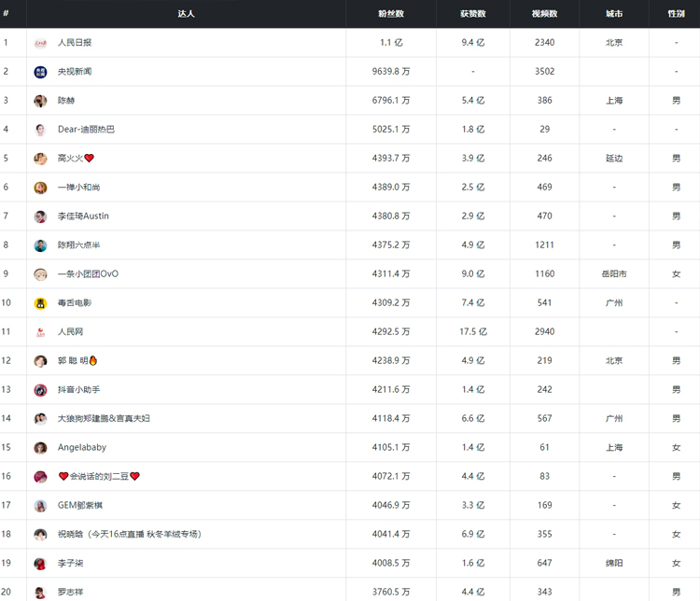Open the Dear-迪丽热巴 name link
This screenshot has width=700, height=601.
tap(86, 129)
